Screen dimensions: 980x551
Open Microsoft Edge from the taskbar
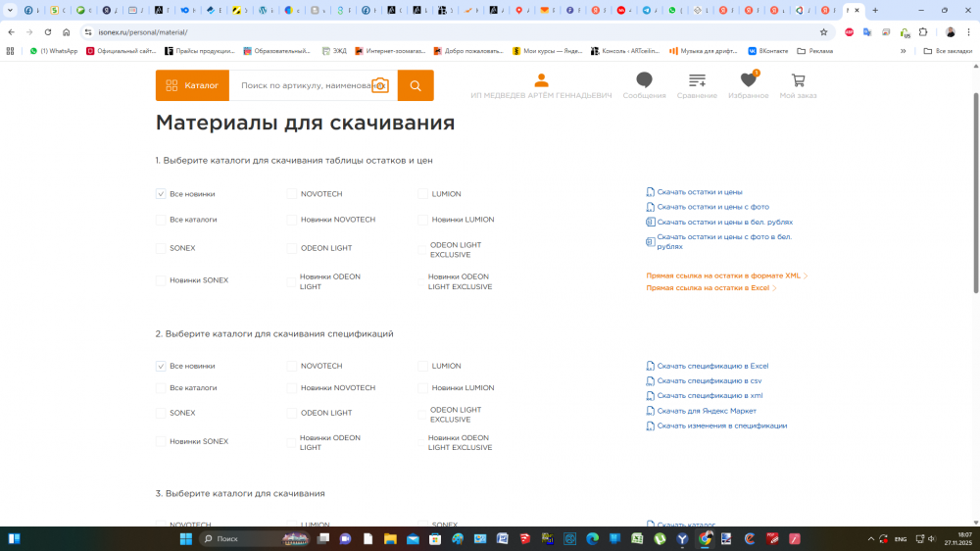592,538
